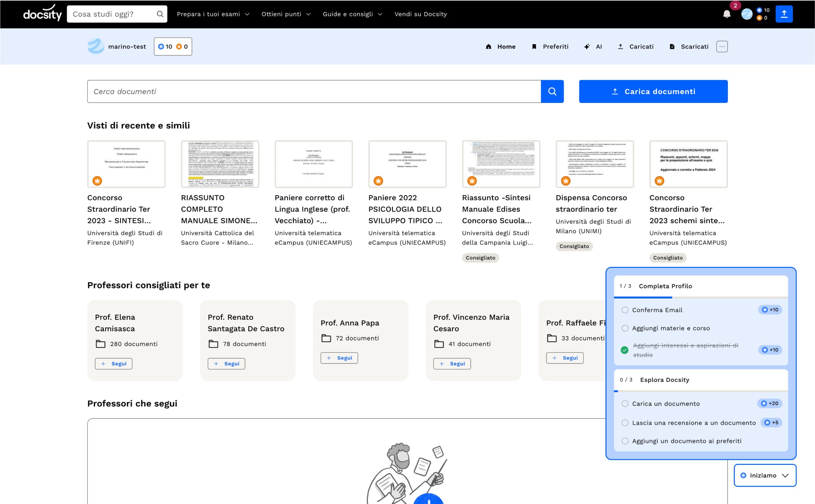The height and width of the screenshot is (504, 815).
Task: Collapse the Iniziamo checklist panel
Action: (765, 475)
